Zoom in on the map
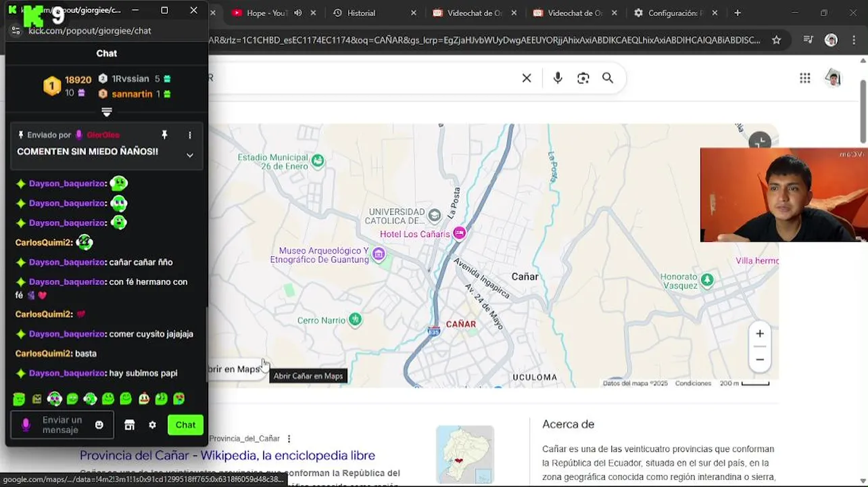 coord(760,333)
